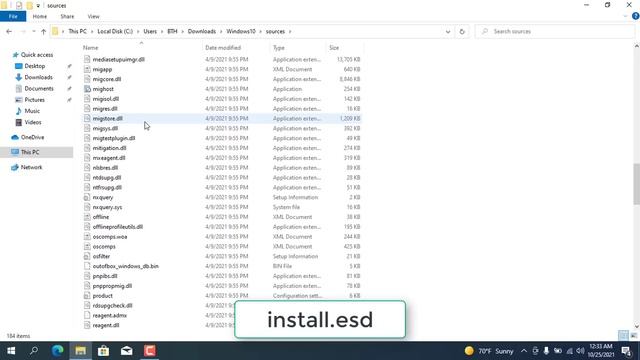Open the Share ribbon tab
640x360 pixels.
(x=67, y=16)
